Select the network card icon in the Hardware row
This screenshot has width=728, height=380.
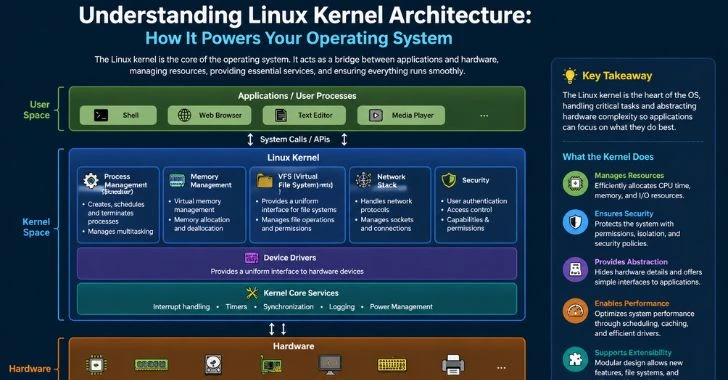coord(271,366)
